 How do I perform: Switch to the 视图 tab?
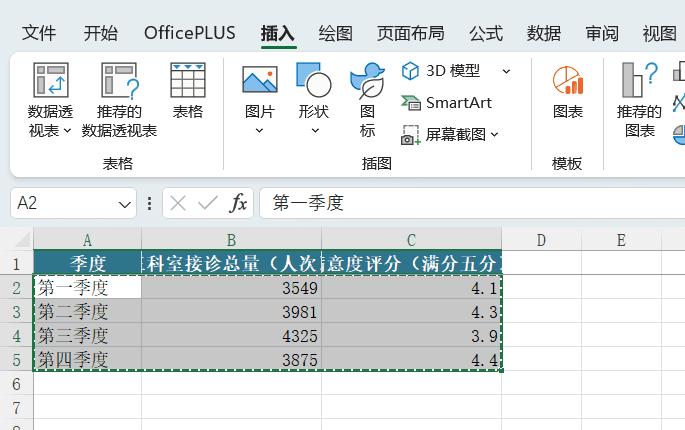coord(659,33)
